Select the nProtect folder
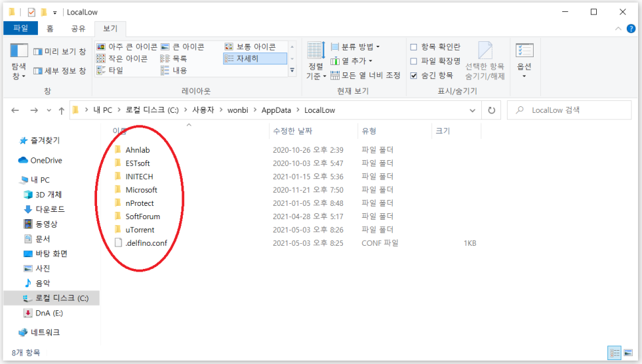Viewport: 642px width, 364px height. tap(140, 203)
